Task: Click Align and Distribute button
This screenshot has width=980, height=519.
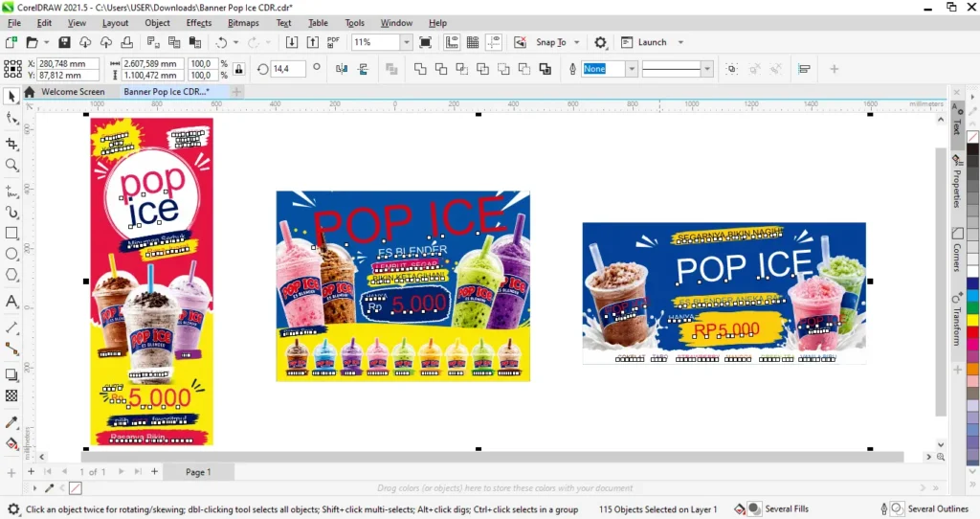Action: 804,69
